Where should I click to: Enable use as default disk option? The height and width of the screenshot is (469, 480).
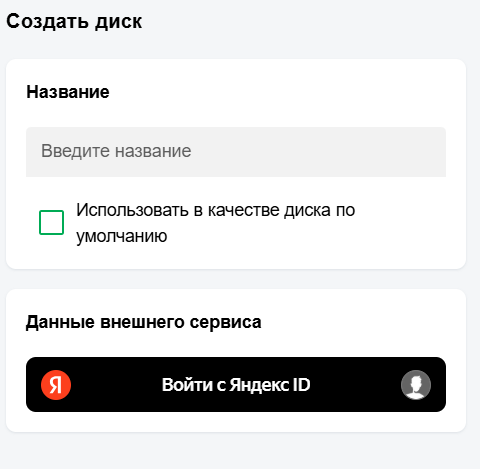pos(51,222)
